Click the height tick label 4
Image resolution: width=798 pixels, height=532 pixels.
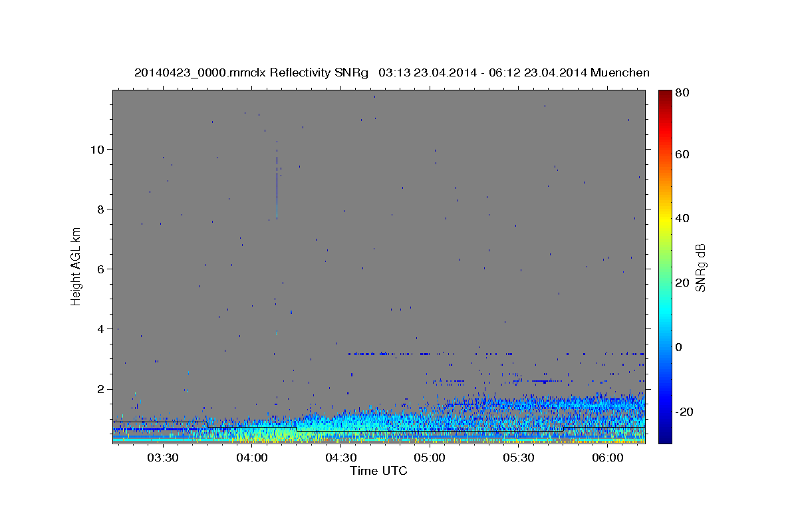point(100,329)
